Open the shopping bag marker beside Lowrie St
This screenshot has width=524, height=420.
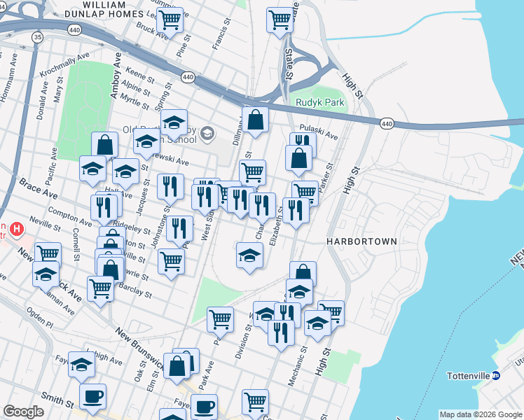111,271
